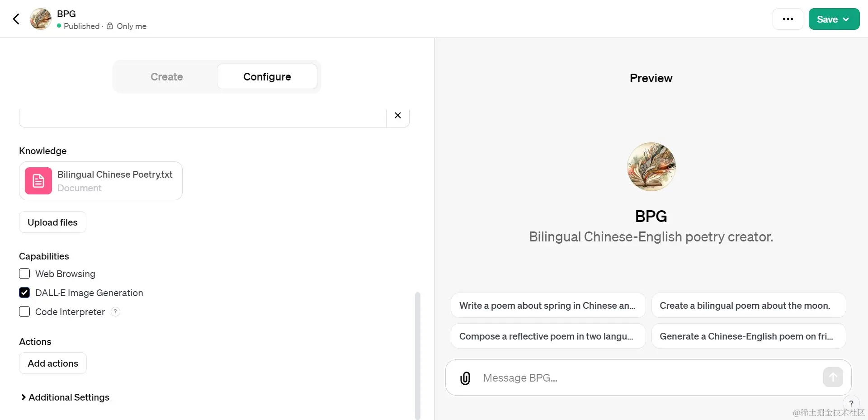Click Add actions under Actions

click(52, 363)
